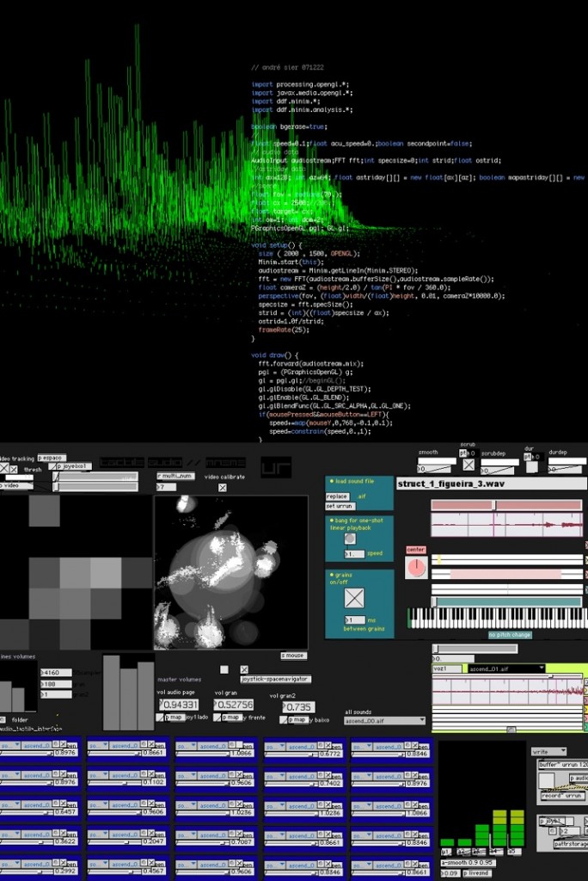Click the 0. number box above voz1
The image size is (588, 881).
click(x=453, y=659)
